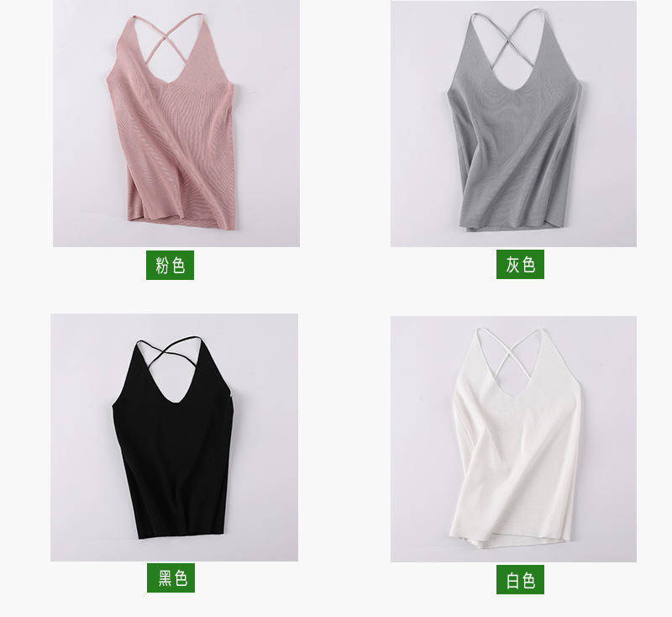The height and width of the screenshot is (617, 672).
Task: Select the white camisole product image
Action: click(513, 439)
